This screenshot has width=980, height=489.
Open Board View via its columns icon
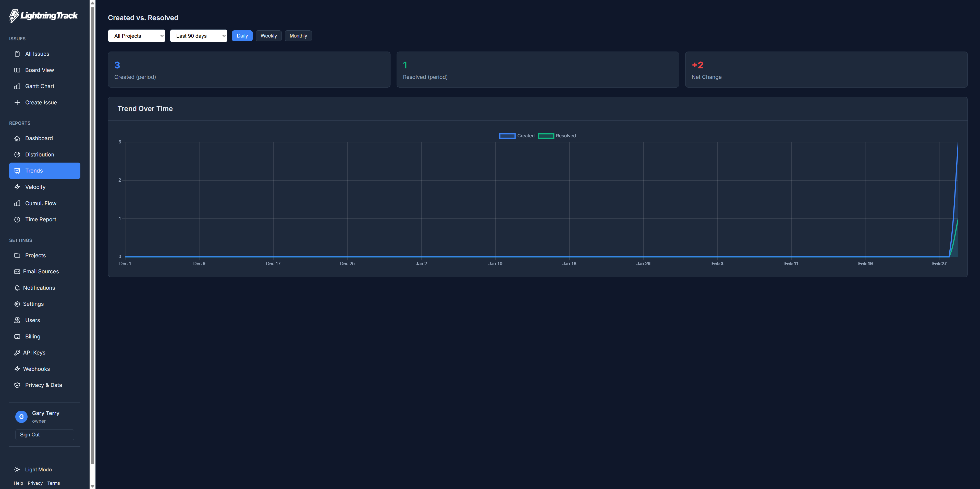pos(18,70)
